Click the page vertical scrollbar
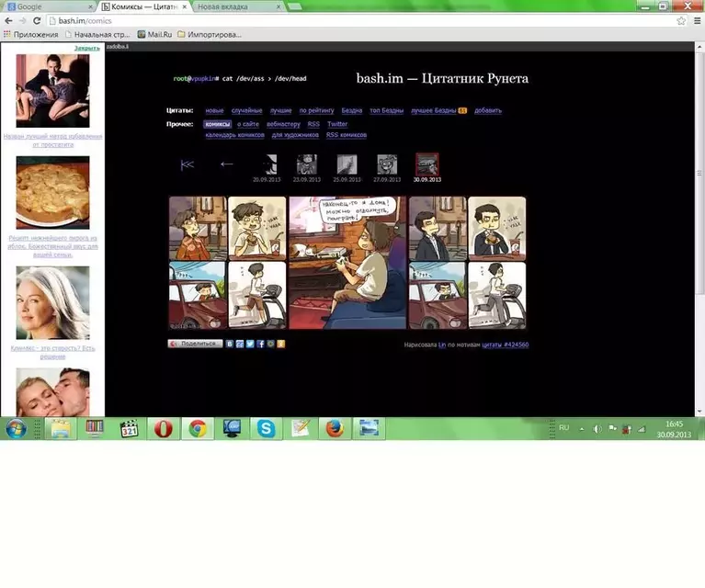This screenshot has width=705, height=588. point(699,173)
